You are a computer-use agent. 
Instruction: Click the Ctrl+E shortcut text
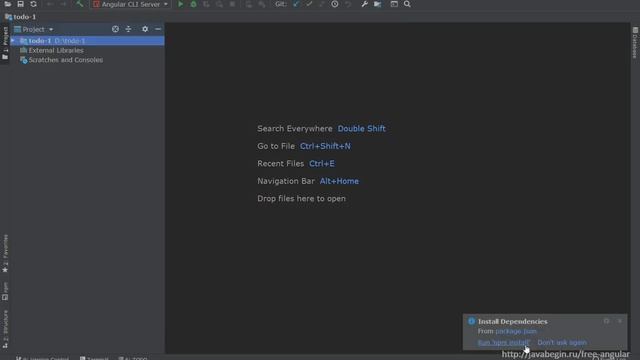(x=322, y=164)
